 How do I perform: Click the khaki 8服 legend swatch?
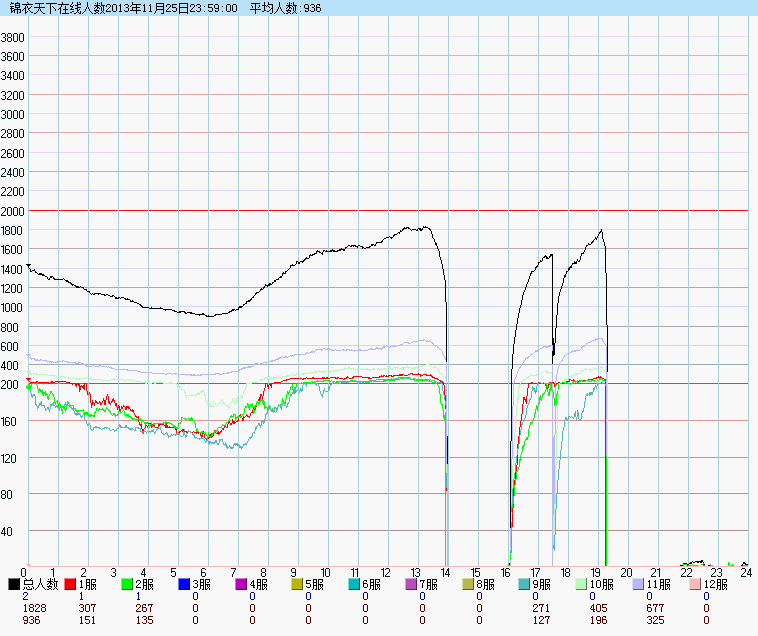(x=468, y=584)
